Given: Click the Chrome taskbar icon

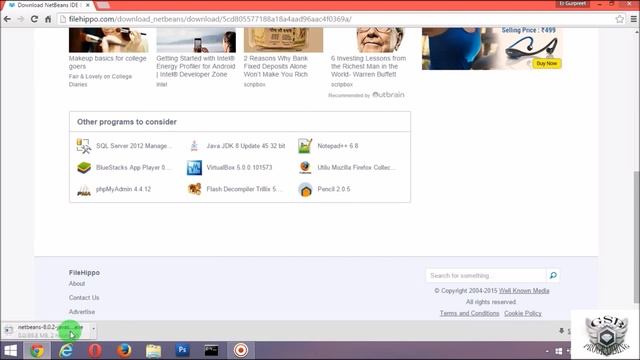Looking at the screenshot, I should coord(37,351).
